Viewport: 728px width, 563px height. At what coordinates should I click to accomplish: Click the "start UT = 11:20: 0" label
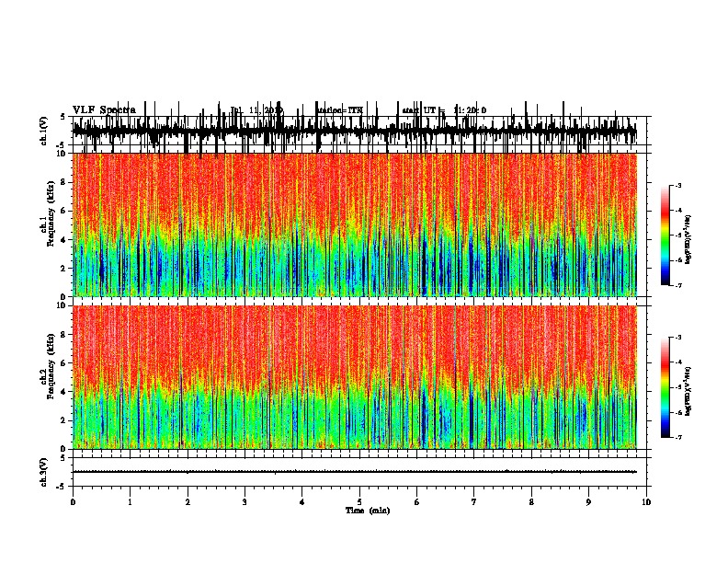(444, 110)
